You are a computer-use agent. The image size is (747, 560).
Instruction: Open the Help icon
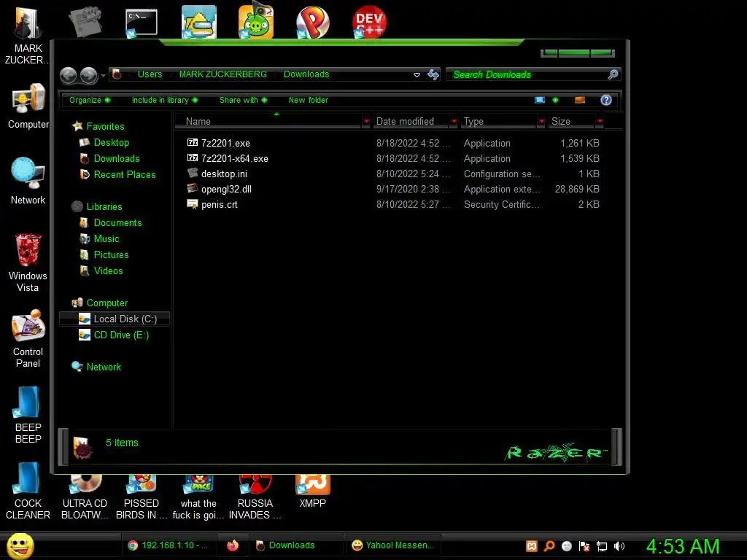coord(606,100)
